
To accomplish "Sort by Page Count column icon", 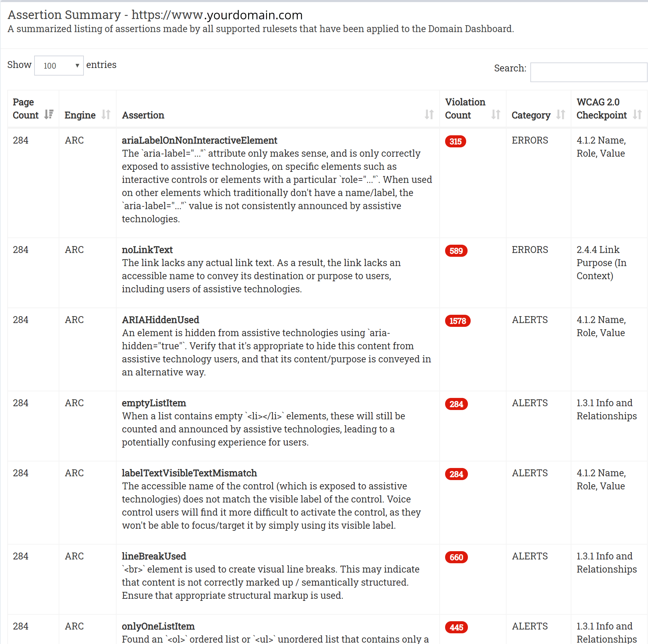I will (x=49, y=114).
